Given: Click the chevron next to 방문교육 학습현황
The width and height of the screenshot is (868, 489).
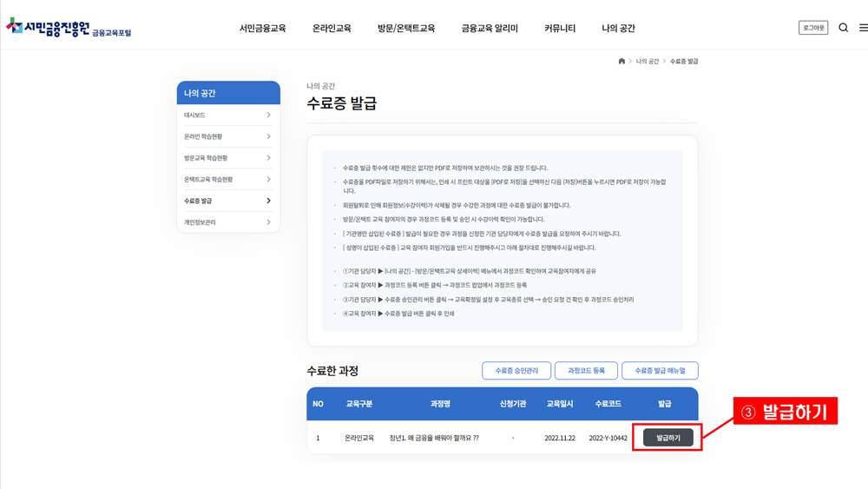Looking at the screenshot, I should click(268, 158).
